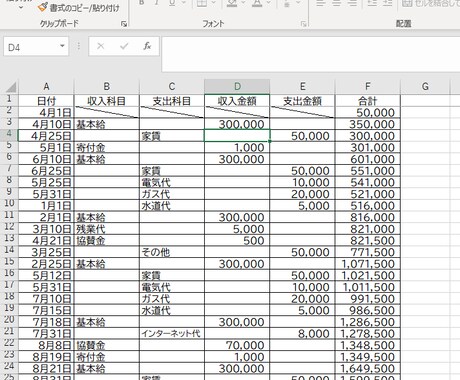Expand the phonetic guide dropdown arrow
460x380 pixels.
pos(299,3)
